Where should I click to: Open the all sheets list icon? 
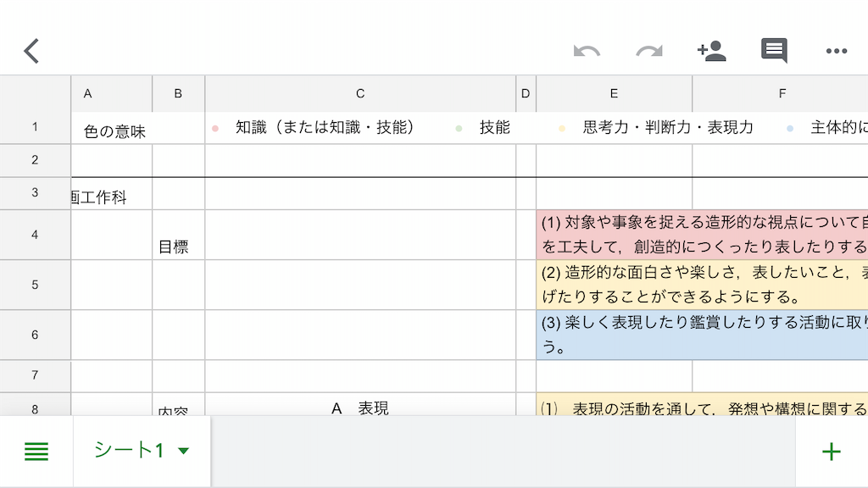point(36,452)
